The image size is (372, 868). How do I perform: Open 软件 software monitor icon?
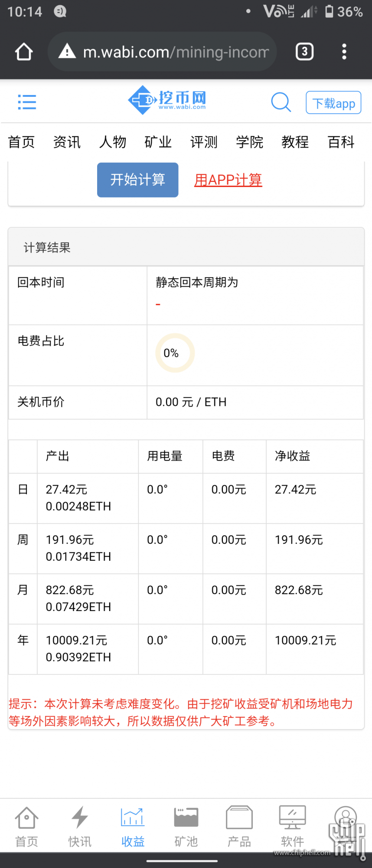(292, 818)
